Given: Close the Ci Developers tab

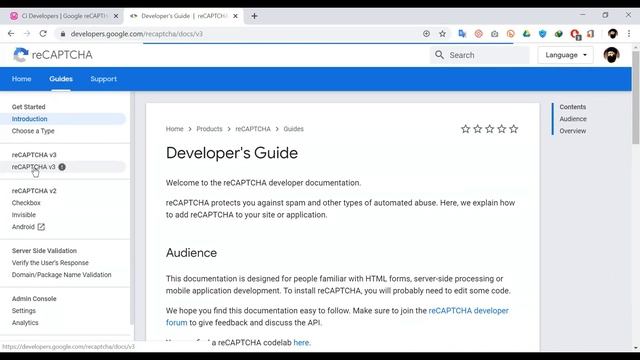Looking at the screenshot, I should click(x=116, y=16).
